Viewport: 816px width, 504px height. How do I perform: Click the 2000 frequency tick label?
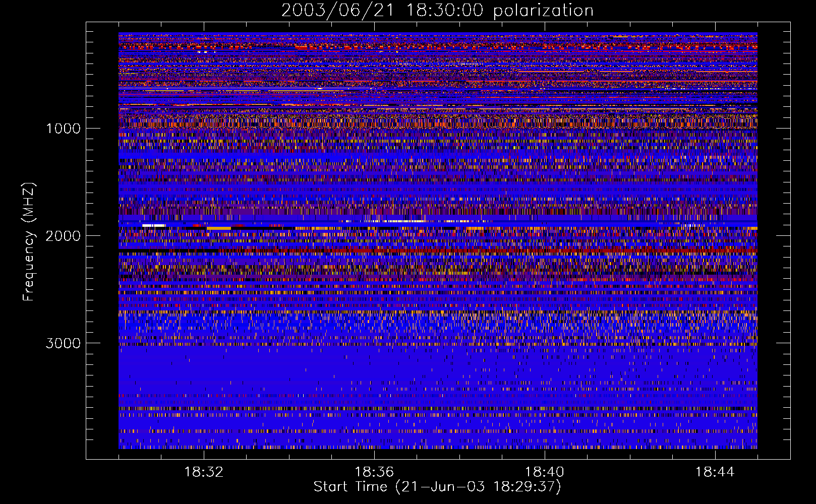pyautogui.click(x=63, y=236)
